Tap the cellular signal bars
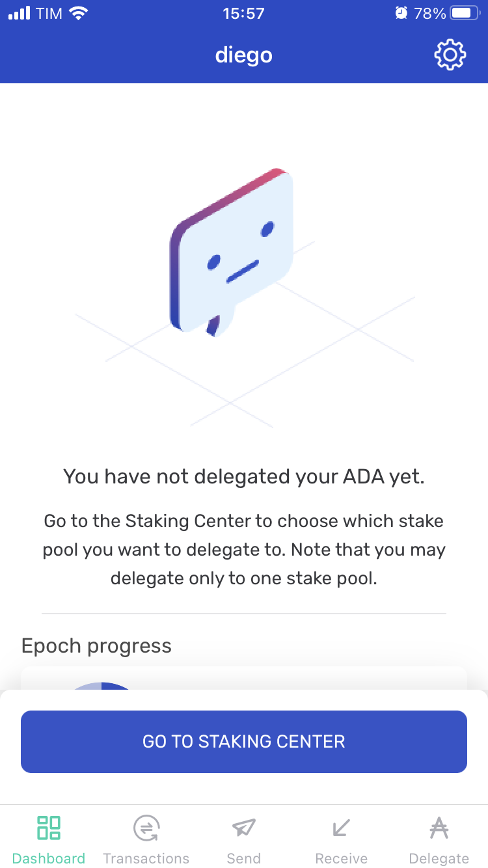 (x=20, y=14)
